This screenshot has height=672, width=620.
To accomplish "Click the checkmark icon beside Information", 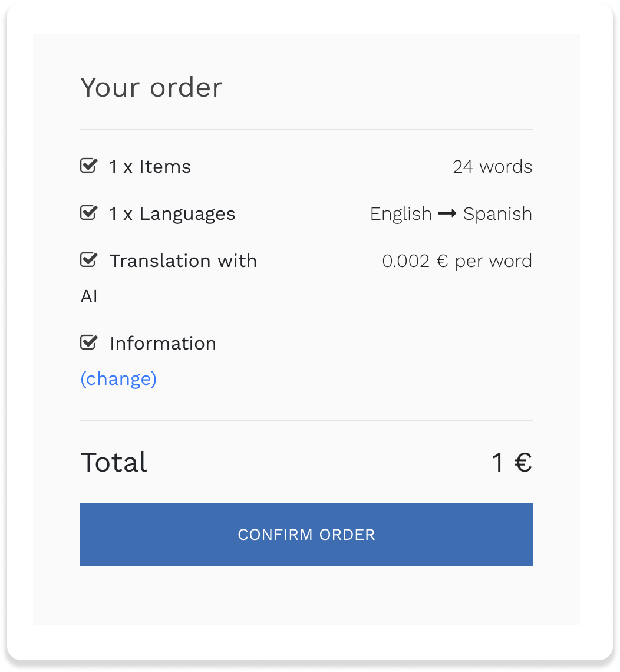I will [88, 342].
